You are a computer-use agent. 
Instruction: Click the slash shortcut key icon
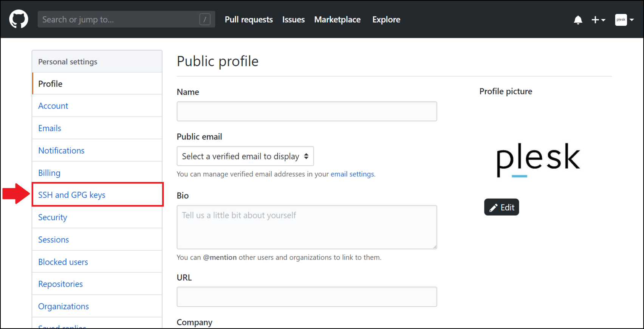205,19
